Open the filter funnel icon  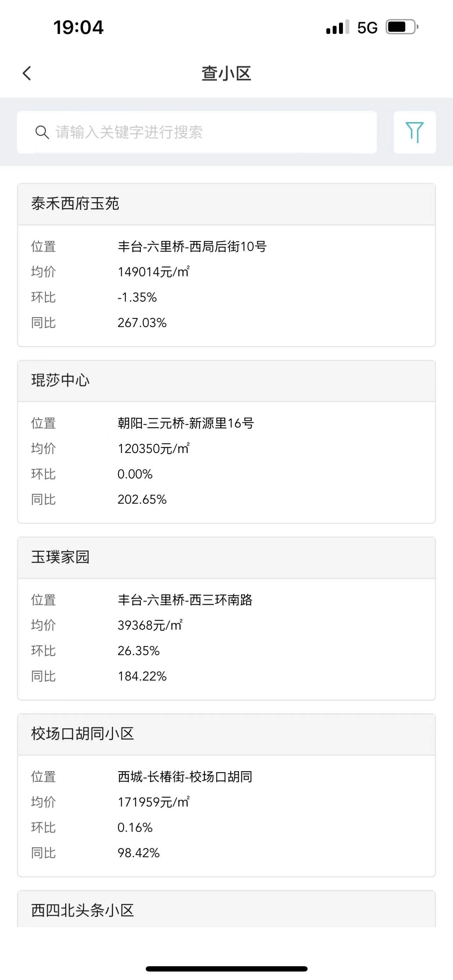(x=414, y=132)
